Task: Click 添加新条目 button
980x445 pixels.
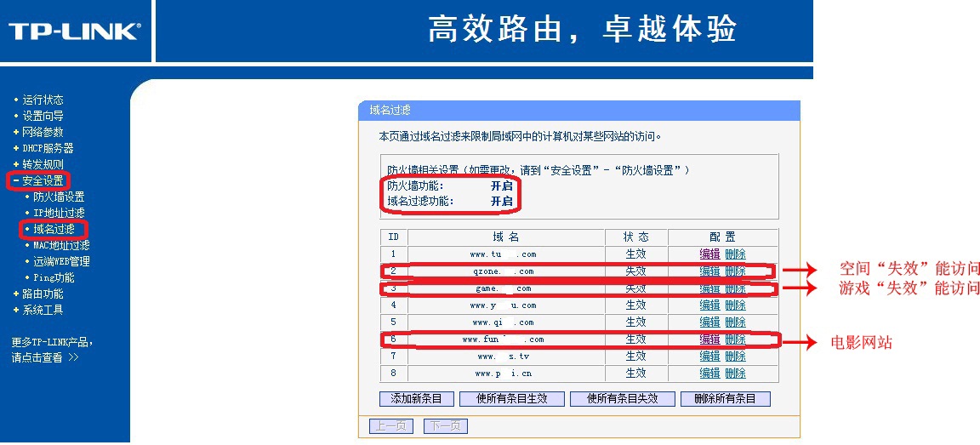Action: click(417, 399)
